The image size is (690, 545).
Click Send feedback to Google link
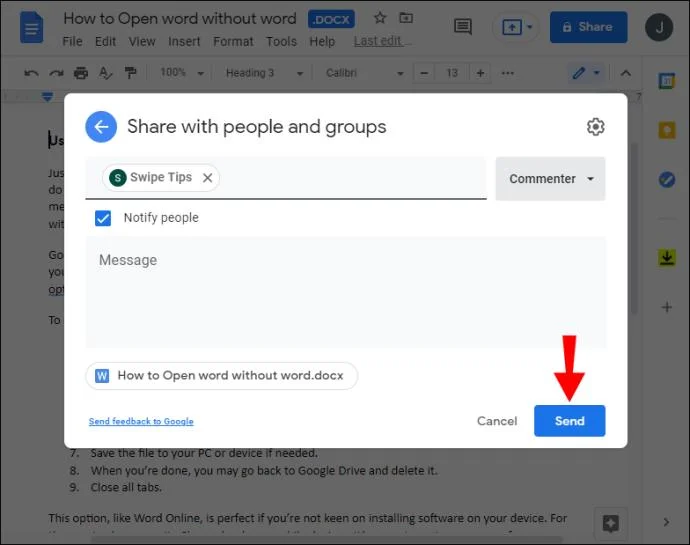tap(141, 421)
